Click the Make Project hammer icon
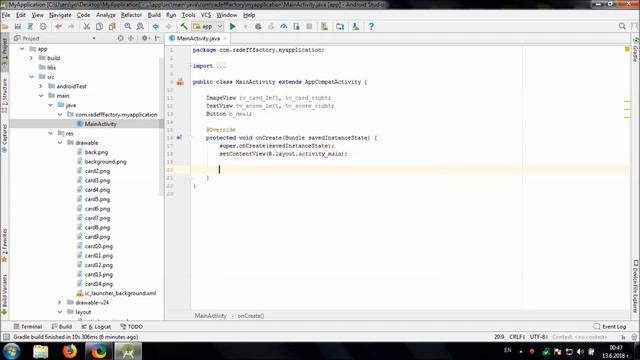Viewport: 640px width, 360px height. pyautogui.click(x=184, y=27)
